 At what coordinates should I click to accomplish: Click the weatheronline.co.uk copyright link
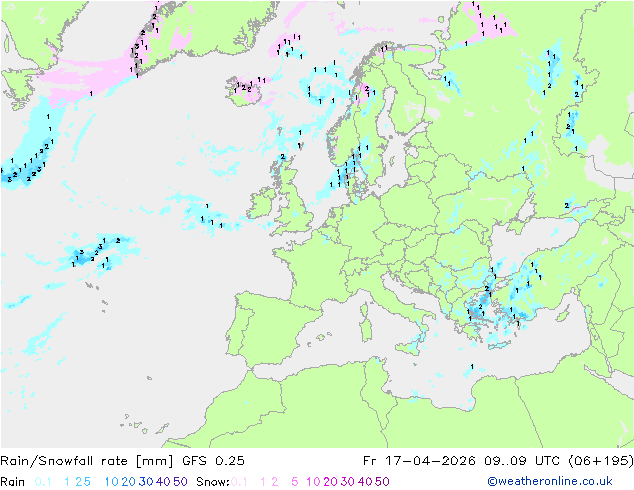pos(549,481)
